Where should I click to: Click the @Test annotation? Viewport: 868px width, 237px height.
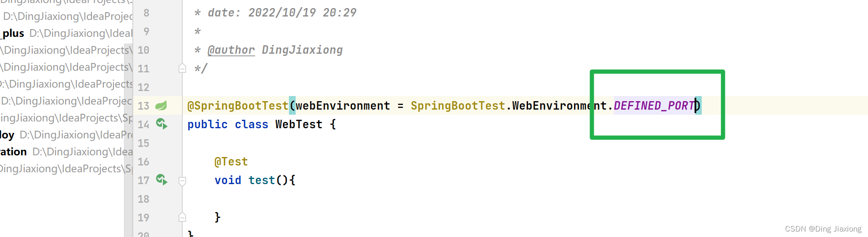[x=231, y=162]
